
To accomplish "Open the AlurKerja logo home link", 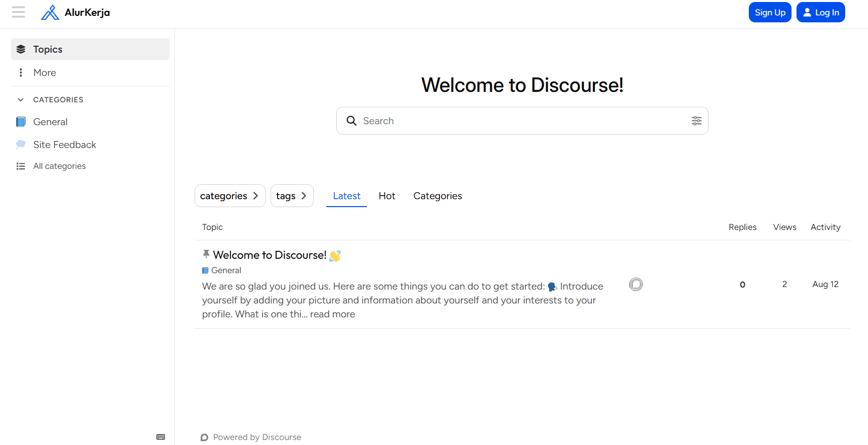I will (75, 12).
